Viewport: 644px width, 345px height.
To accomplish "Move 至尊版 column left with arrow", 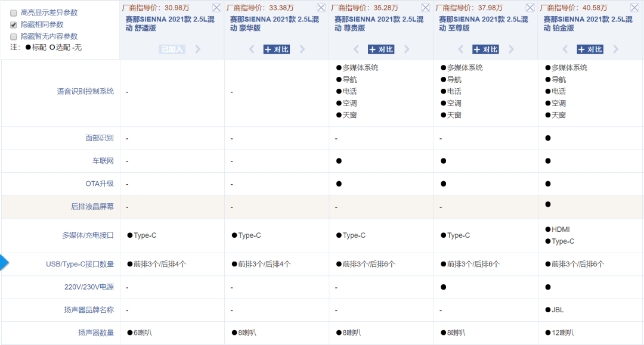I will click(460, 49).
